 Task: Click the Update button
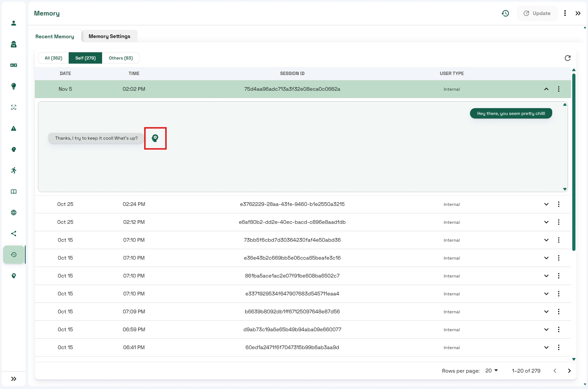pyautogui.click(x=537, y=13)
